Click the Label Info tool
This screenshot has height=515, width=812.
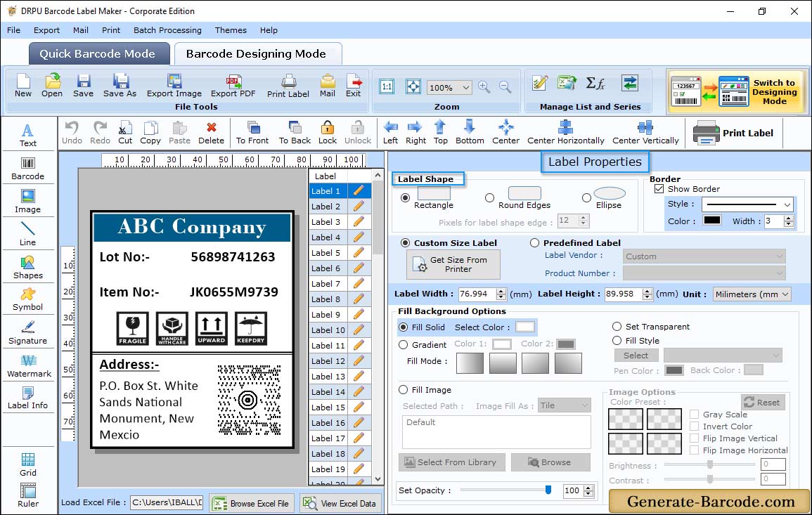click(x=28, y=398)
